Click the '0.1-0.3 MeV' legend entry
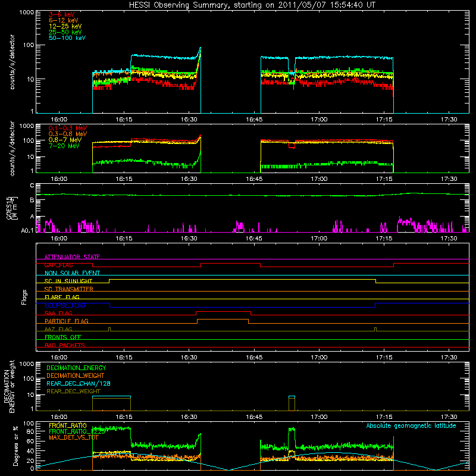 pos(68,128)
